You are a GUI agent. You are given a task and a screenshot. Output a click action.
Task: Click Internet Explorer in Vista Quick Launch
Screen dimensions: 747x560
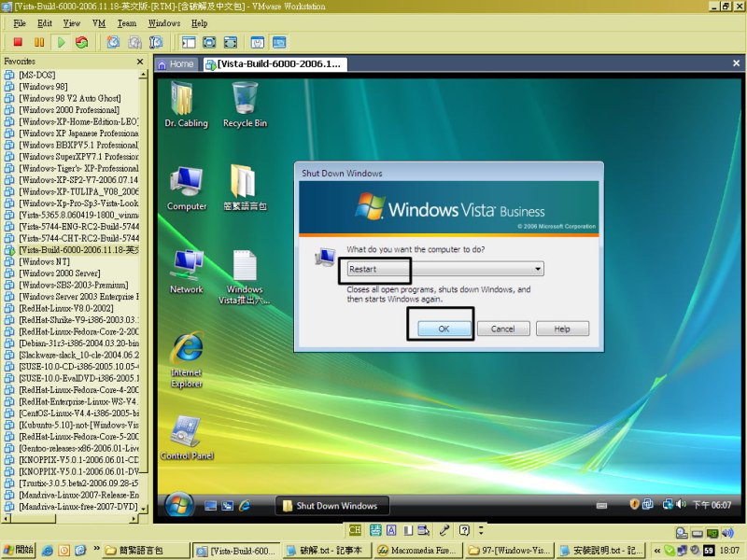tap(245, 506)
